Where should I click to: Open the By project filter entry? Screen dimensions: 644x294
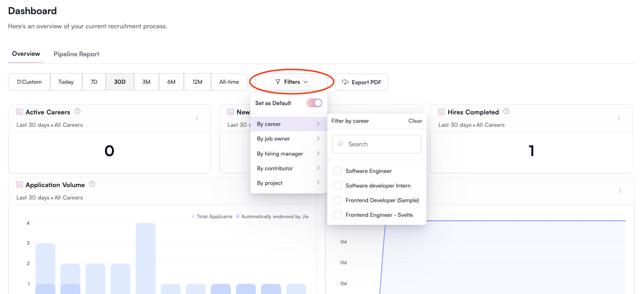coord(289,183)
